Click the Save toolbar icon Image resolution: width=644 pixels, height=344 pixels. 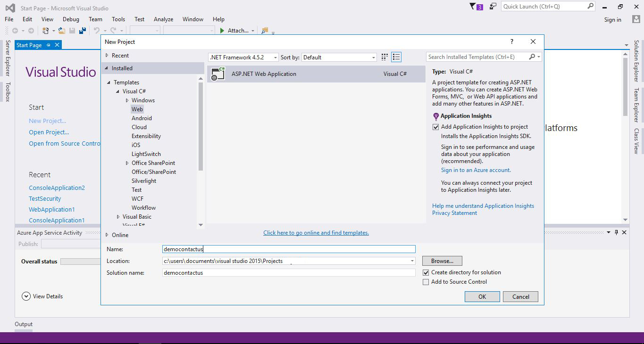(x=72, y=31)
